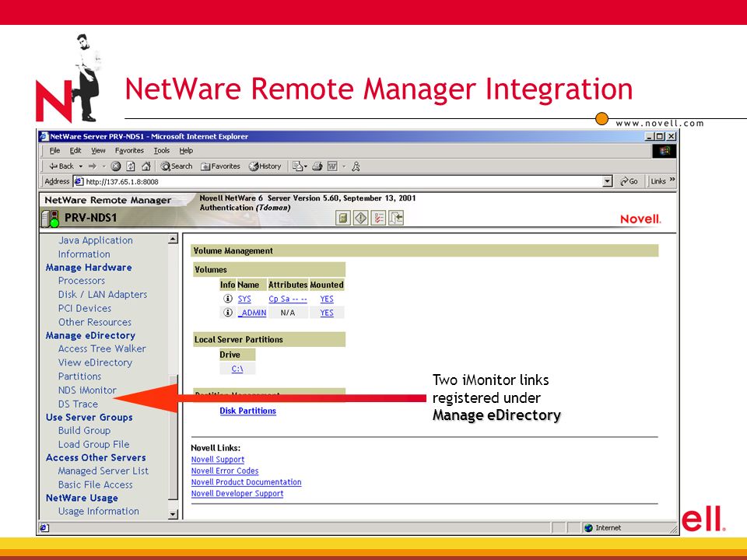Open the C:\ drive link
Viewport: 747px width, 560px height.
237,369
